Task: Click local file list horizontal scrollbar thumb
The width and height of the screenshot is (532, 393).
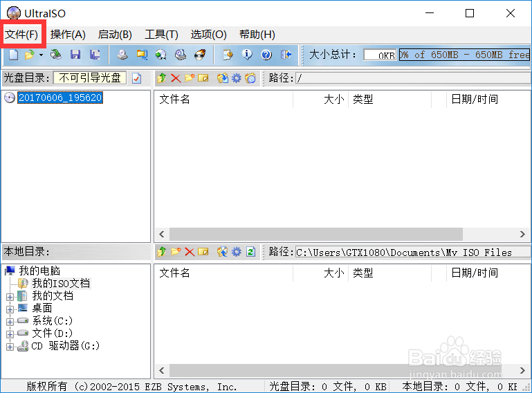Action: click(336, 371)
